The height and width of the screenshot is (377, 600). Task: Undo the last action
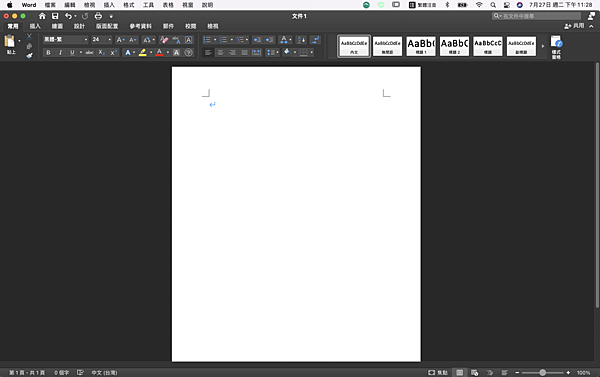68,16
